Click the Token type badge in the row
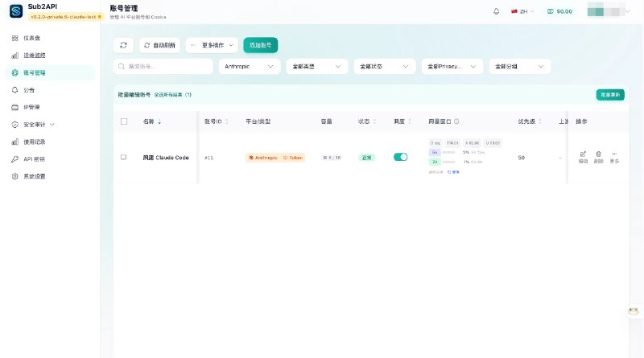 [x=293, y=158]
